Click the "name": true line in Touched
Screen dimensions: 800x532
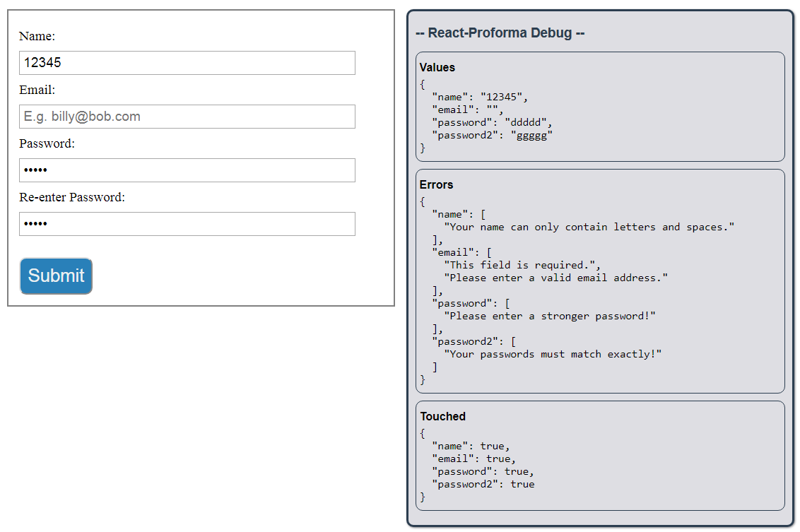coord(471,447)
